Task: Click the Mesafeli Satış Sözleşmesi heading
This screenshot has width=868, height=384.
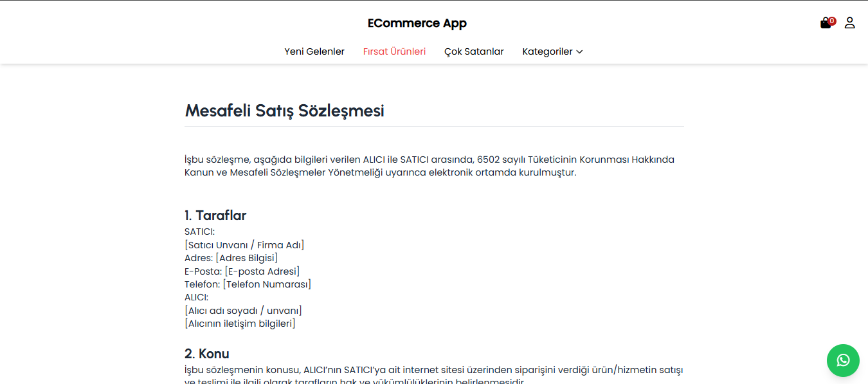Action: [284, 110]
